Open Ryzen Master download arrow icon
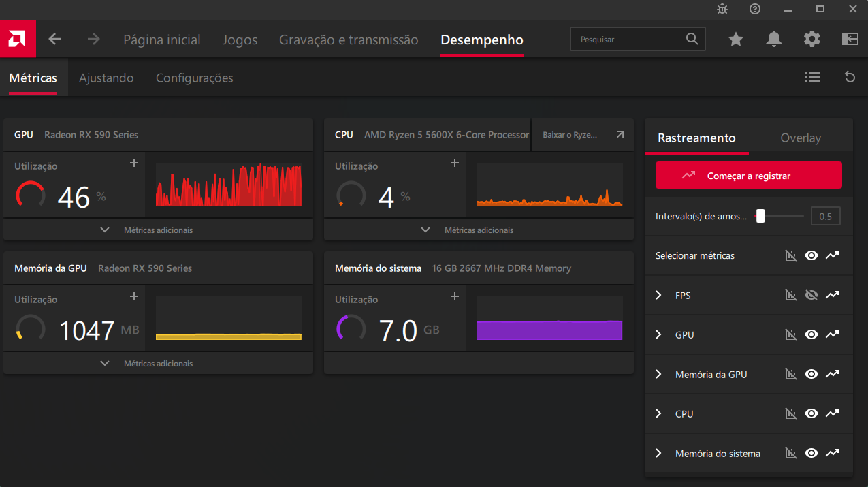This screenshot has height=487, width=868. (x=620, y=135)
